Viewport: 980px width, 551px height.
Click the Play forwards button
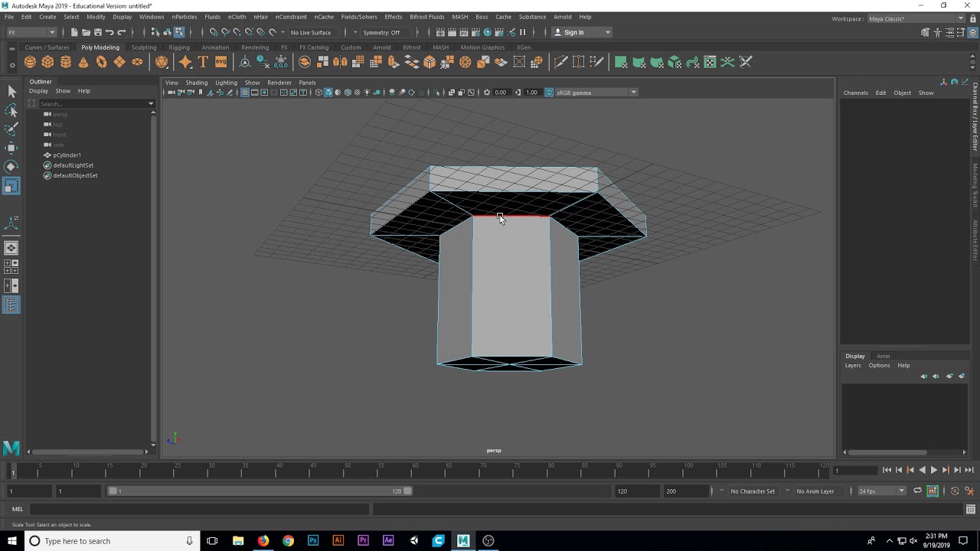point(933,470)
